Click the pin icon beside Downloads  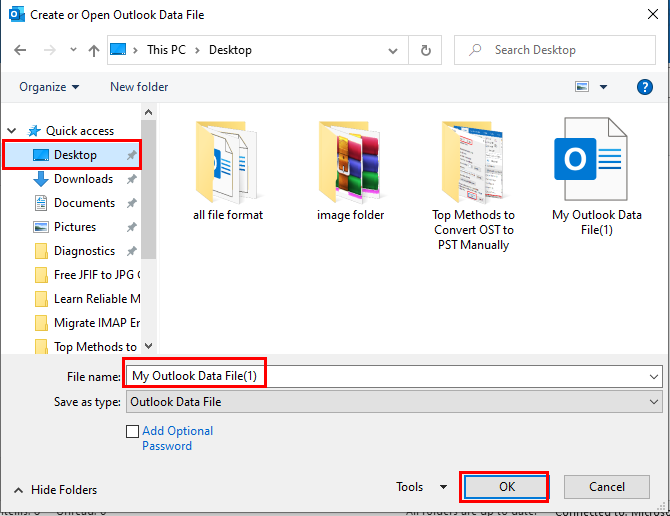pos(132,179)
